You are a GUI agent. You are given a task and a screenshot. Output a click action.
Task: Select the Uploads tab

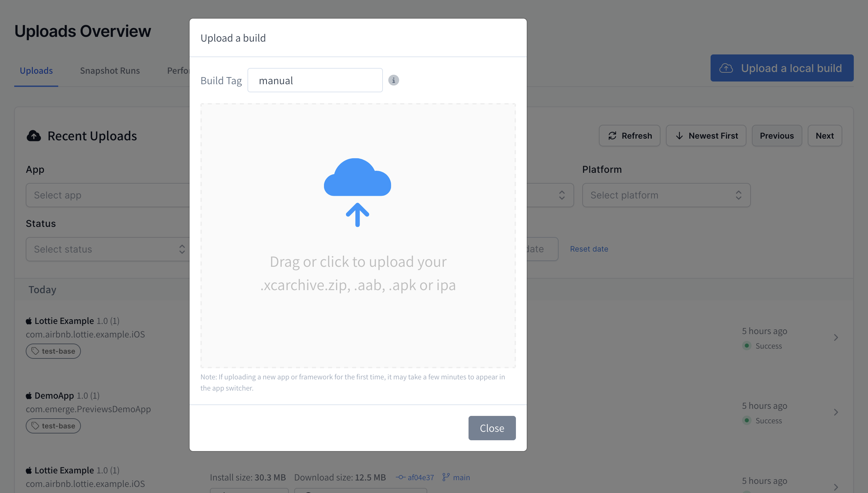36,70
